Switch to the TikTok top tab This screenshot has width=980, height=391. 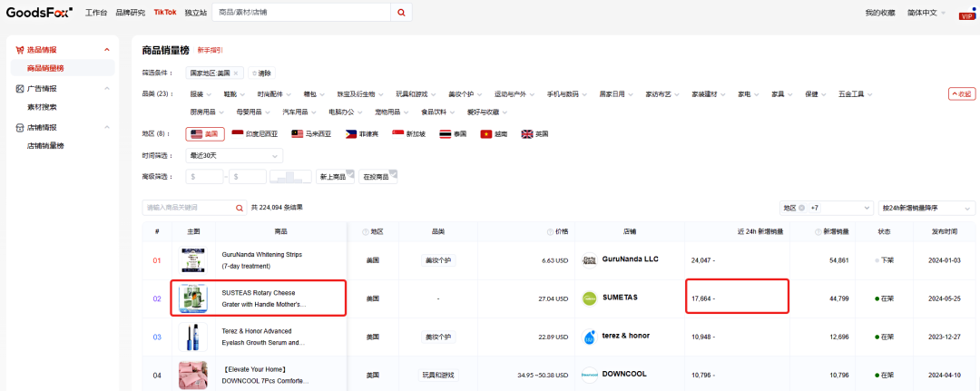(x=165, y=13)
